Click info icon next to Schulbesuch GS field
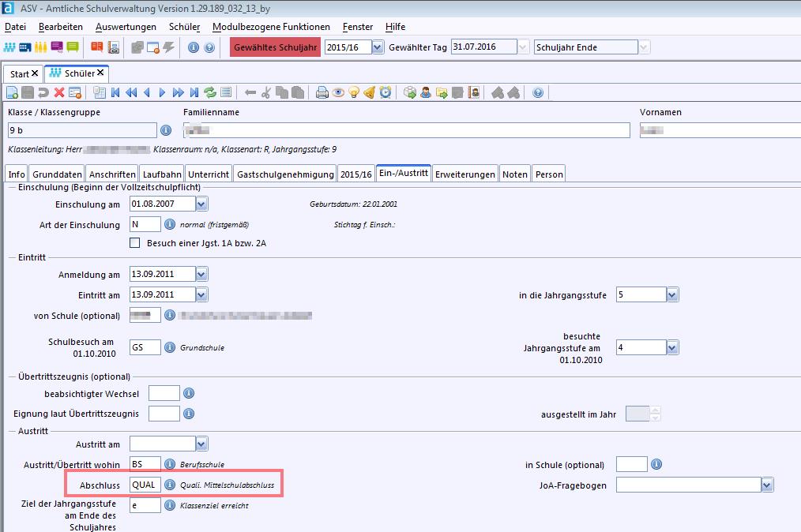The image size is (801, 532). [170, 347]
